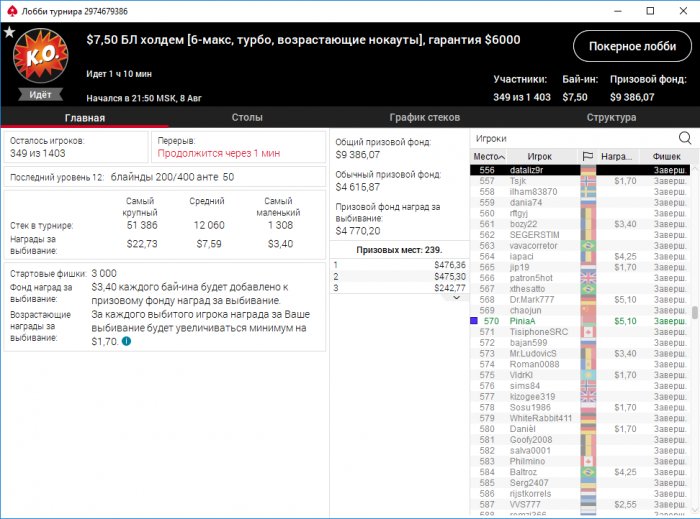700x519 pixels.
Task: Click the flag of player chaojun
Action: (588, 310)
